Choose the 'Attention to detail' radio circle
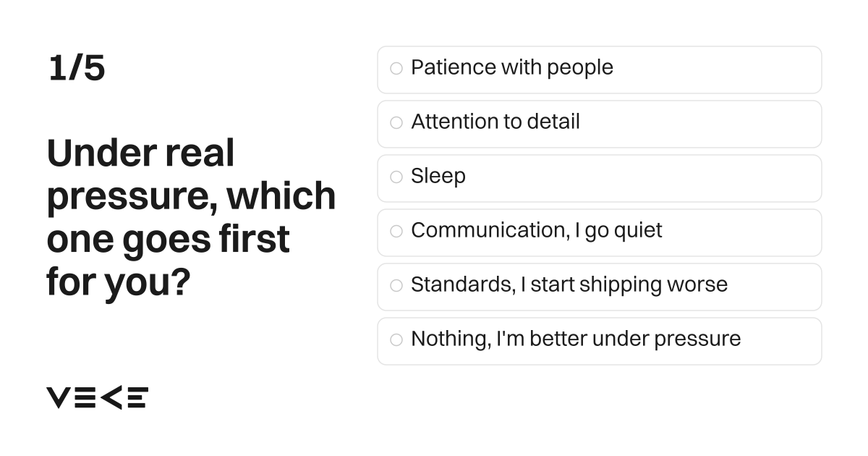This screenshot has height=456, width=868. point(396,123)
